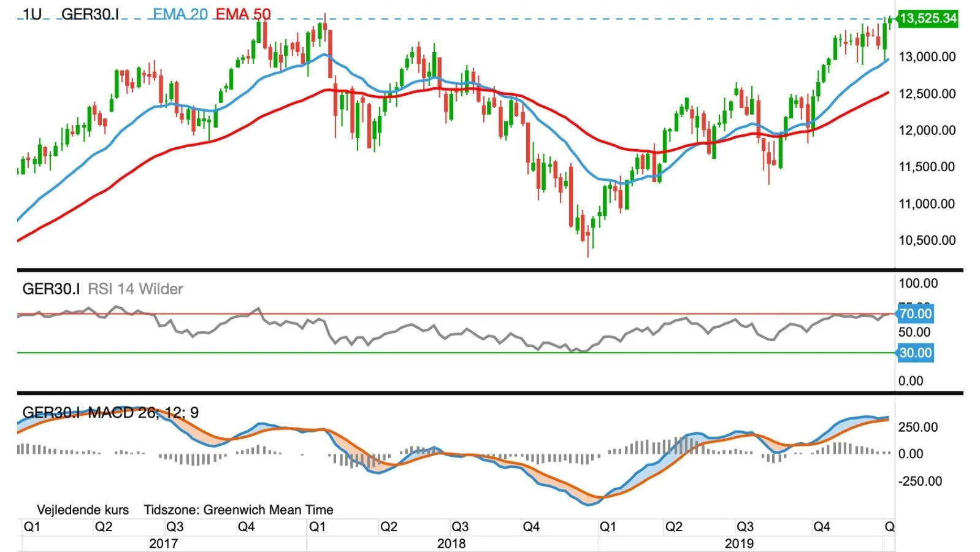Click the MACD 250.00 axis label
980x552 pixels.
click(918, 427)
